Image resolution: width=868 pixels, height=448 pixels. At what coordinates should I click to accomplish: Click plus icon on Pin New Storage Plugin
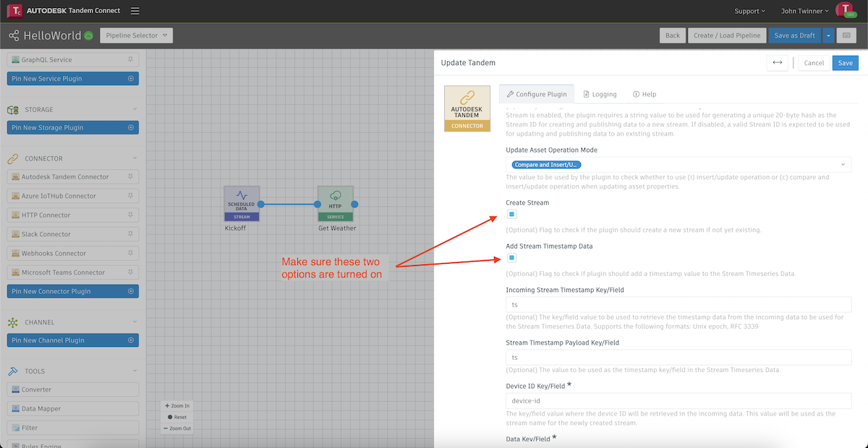point(131,127)
